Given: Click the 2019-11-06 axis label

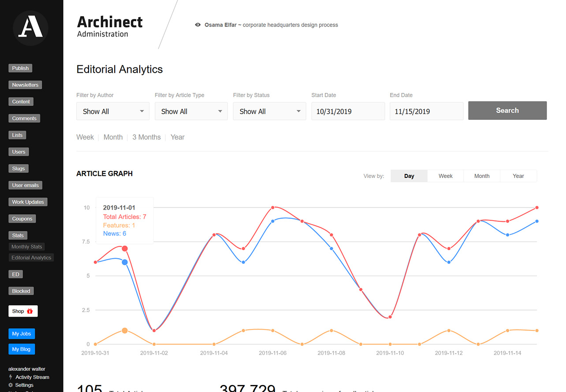Looking at the screenshot, I should (272, 353).
